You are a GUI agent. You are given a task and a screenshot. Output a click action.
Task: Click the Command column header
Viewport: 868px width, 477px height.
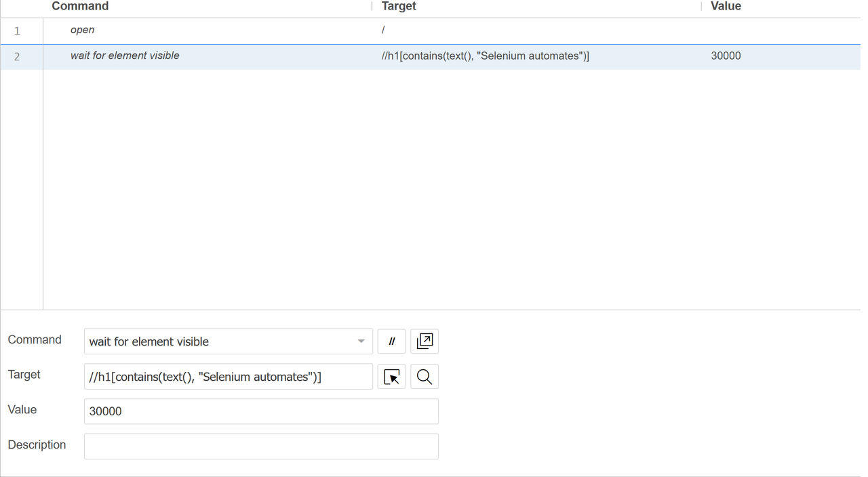(x=80, y=6)
